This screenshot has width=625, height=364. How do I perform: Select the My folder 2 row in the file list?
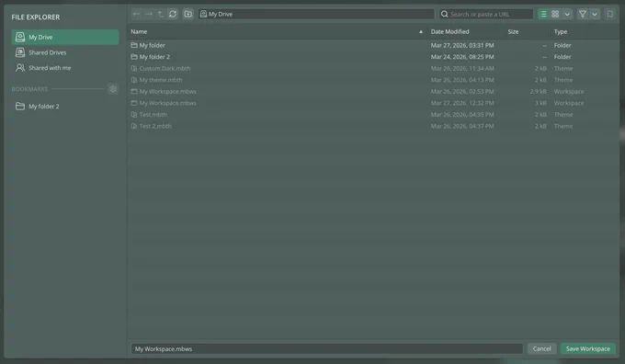point(373,57)
